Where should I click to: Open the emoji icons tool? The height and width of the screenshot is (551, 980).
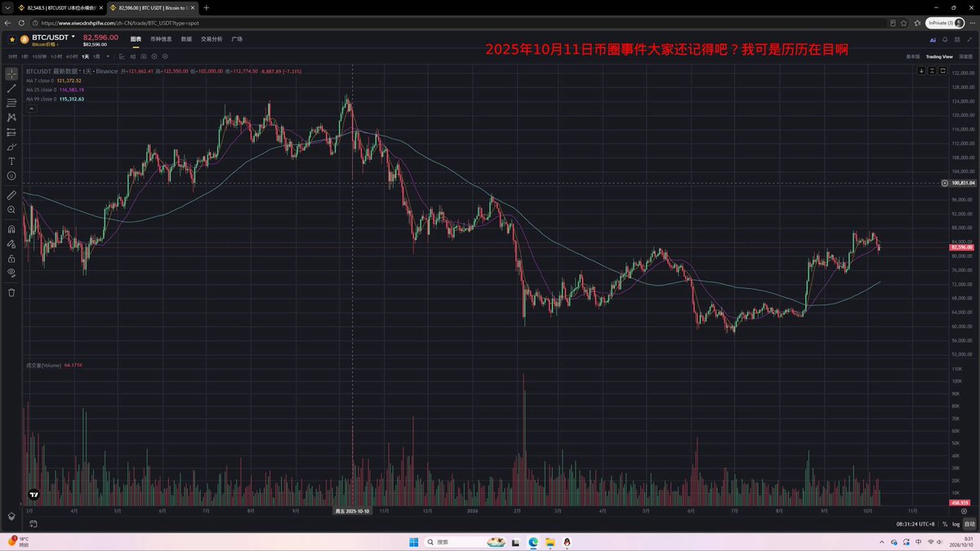11,176
